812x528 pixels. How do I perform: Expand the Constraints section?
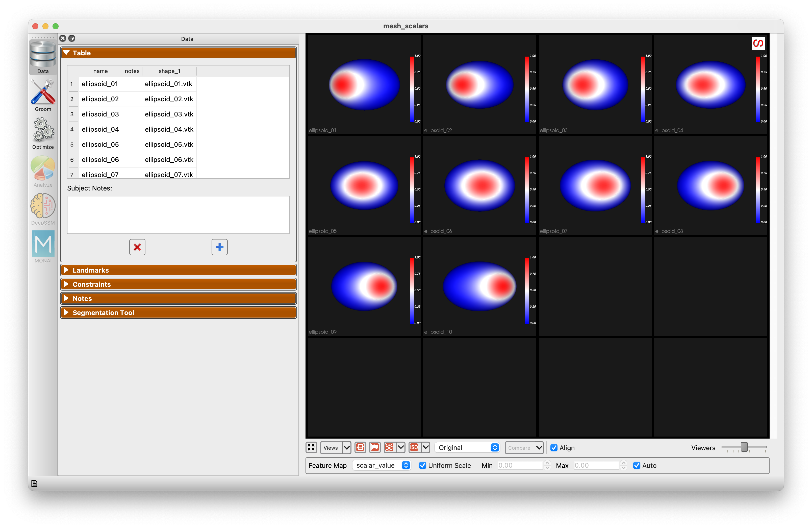(179, 284)
